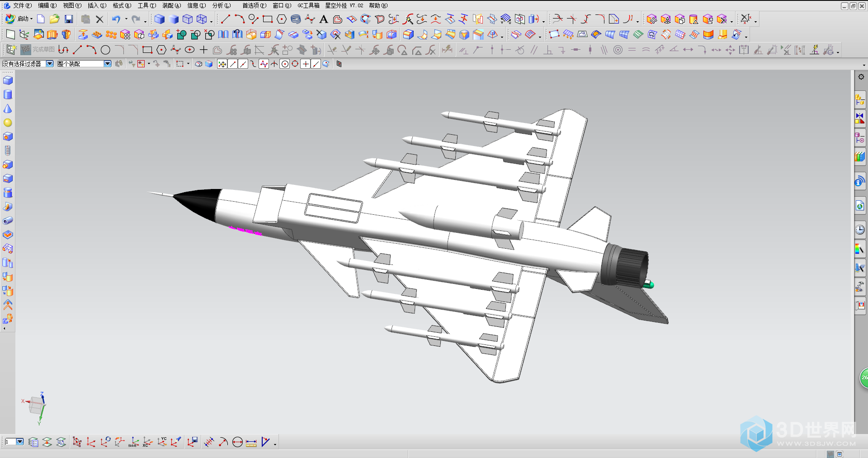Select the Arc curve tool

(x=239, y=19)
